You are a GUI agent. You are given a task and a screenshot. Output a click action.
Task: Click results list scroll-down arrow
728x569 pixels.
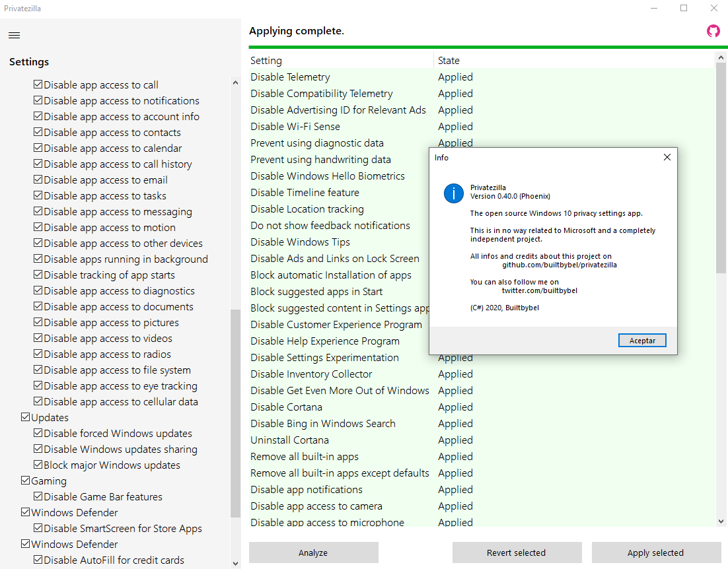[721, 521]
